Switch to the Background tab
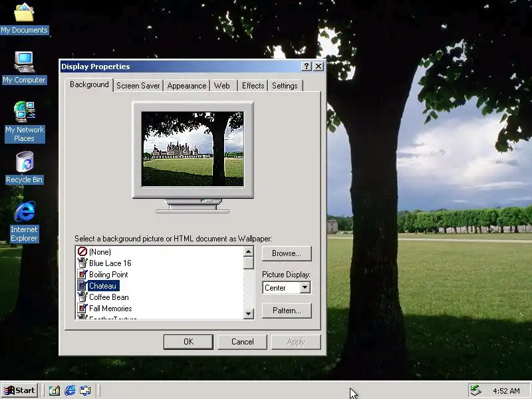532x399 pixels. tap(89, 84)
